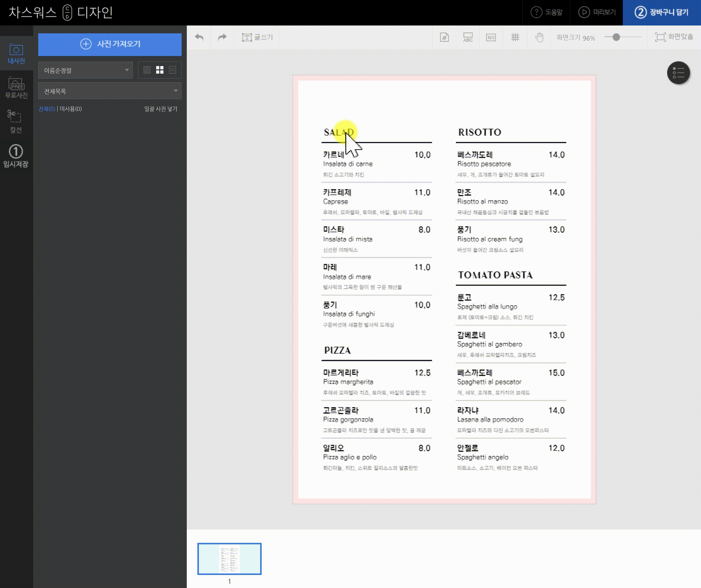Click the 차스워스 디자인 logo

pos(60,12)
